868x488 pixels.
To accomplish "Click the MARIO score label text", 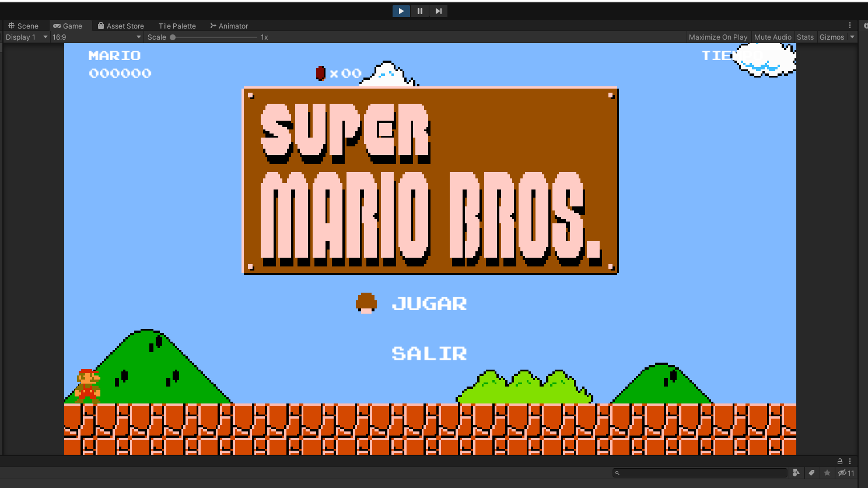I will (x=114, y=55).
